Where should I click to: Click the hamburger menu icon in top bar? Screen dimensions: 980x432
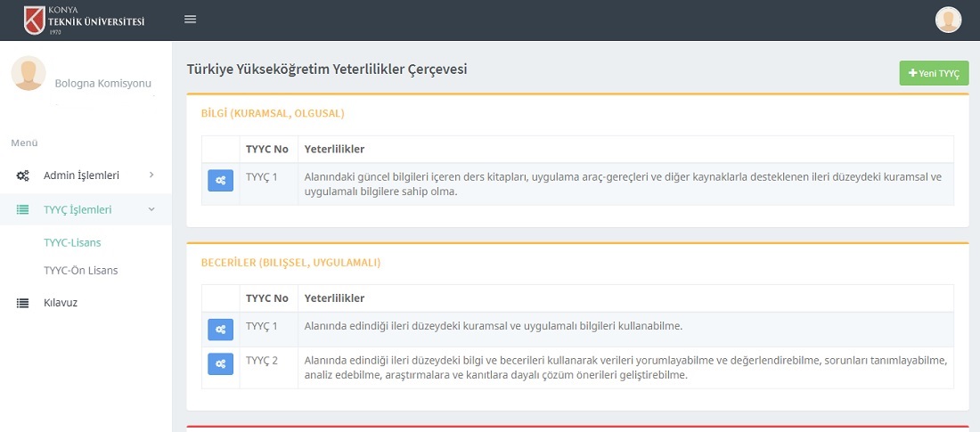click(x=190, y=20)
